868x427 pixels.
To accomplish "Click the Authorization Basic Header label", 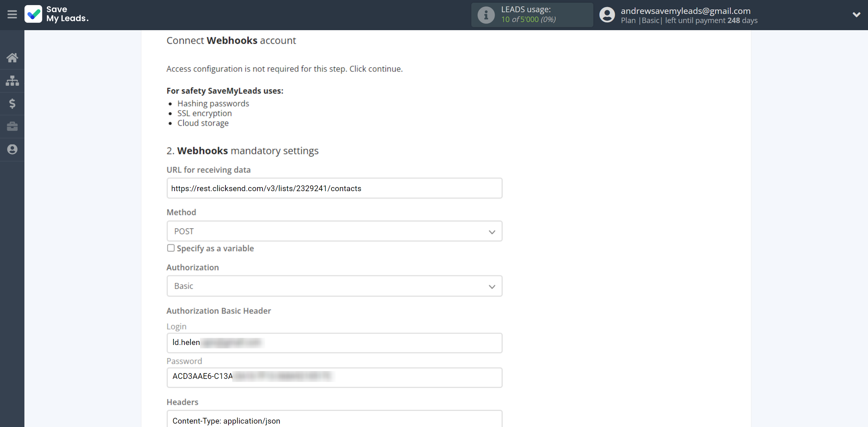I will 219,311.
